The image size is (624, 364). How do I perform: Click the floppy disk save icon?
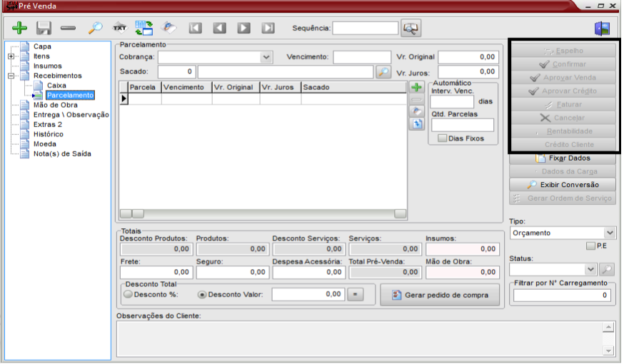tap(44, 29)
